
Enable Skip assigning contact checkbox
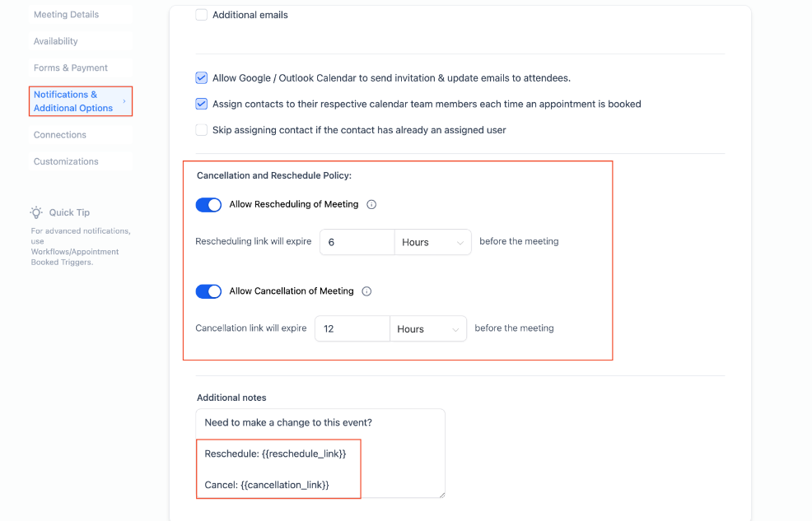pyautogui.click(x=202, y=130)
